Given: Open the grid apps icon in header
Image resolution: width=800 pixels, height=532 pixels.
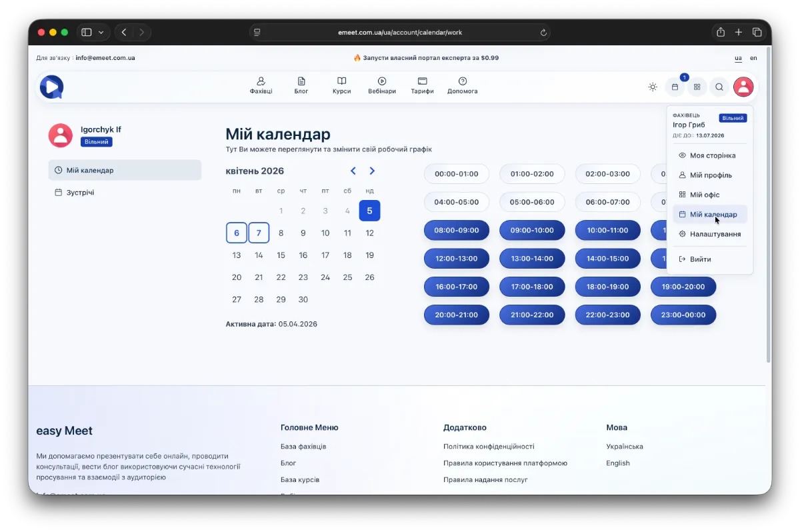Looking at the screenshot, I should [x=697, y=87].
